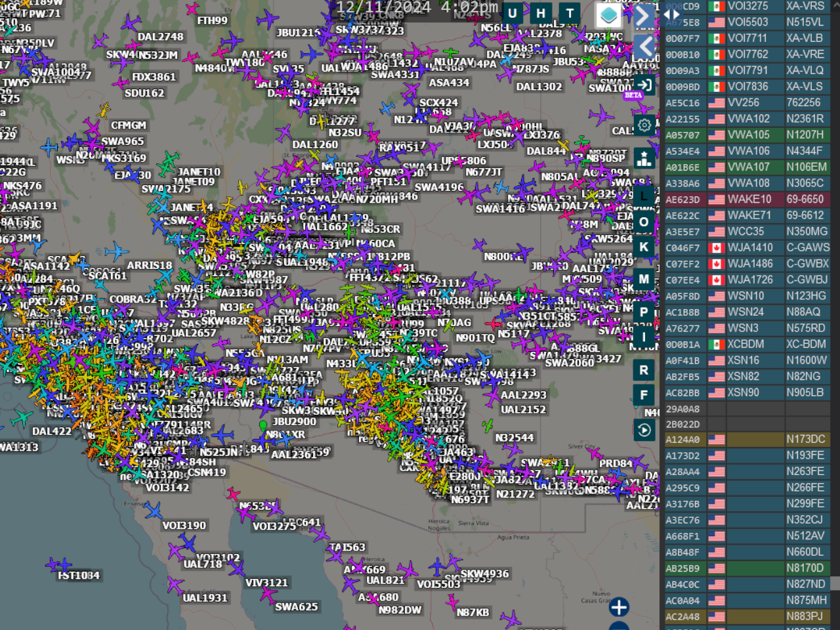Click the SKW4936 label on the map

pos(484,574)
